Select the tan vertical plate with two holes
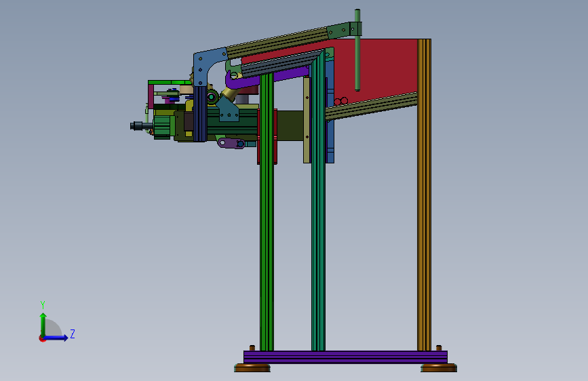 pos(307,120)
